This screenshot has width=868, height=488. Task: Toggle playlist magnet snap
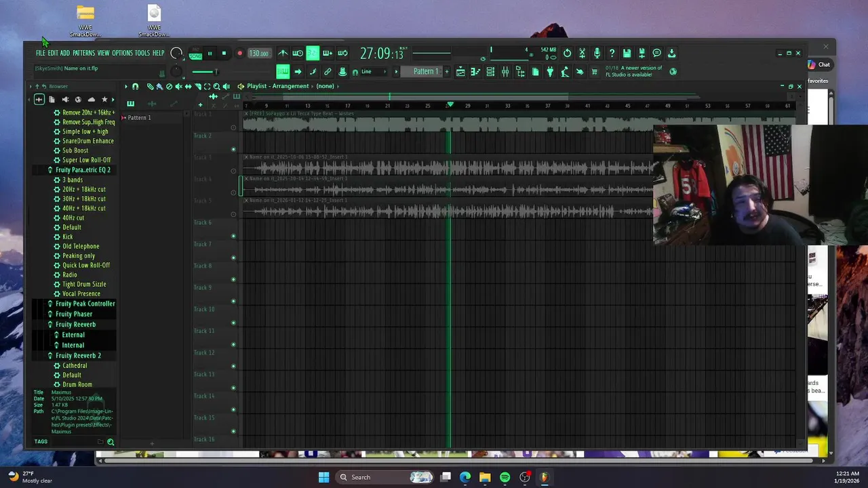click(135, 86)
